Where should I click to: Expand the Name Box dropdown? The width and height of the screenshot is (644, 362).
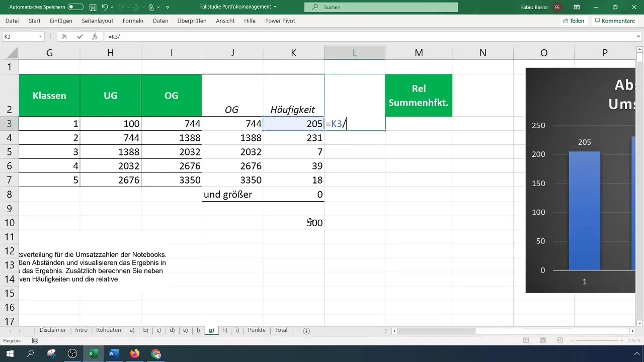(x=40, y=37)
